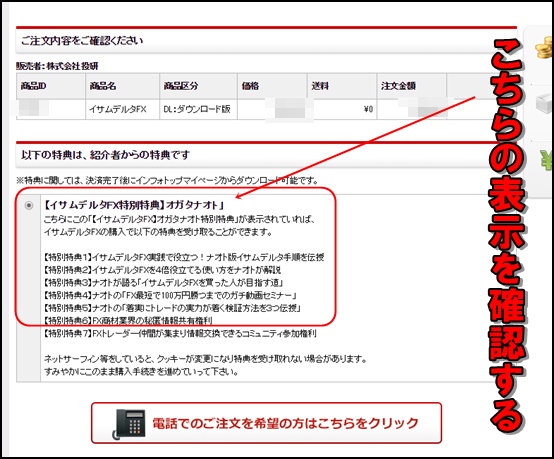Click the line starting 【特別特典4】
This screenshot has height=459, width=554.
point(170,295)
